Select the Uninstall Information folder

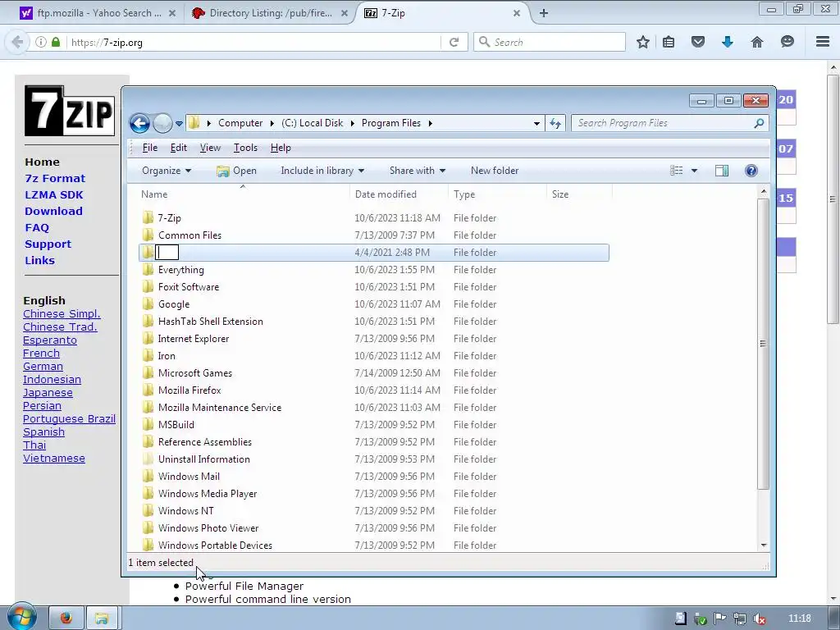(x=204, y=459)
